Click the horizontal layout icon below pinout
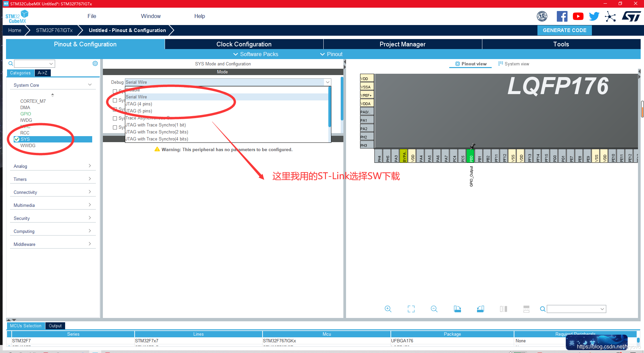The width and height of the screenshot is (644, 353). pyautogui.click(x=526, y=309)
